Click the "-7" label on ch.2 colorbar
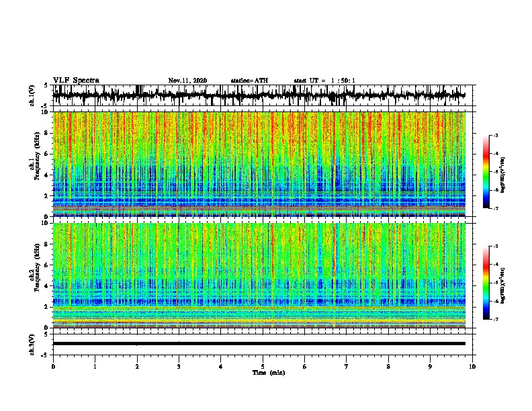Viewport: 532px width, 411px height. (x=495, y=319)
